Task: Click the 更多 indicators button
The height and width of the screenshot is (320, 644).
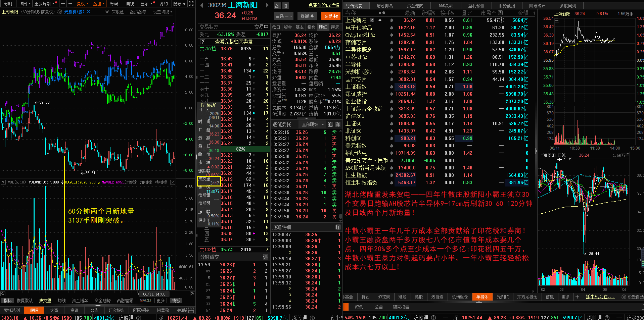Action: pos(160,301)
